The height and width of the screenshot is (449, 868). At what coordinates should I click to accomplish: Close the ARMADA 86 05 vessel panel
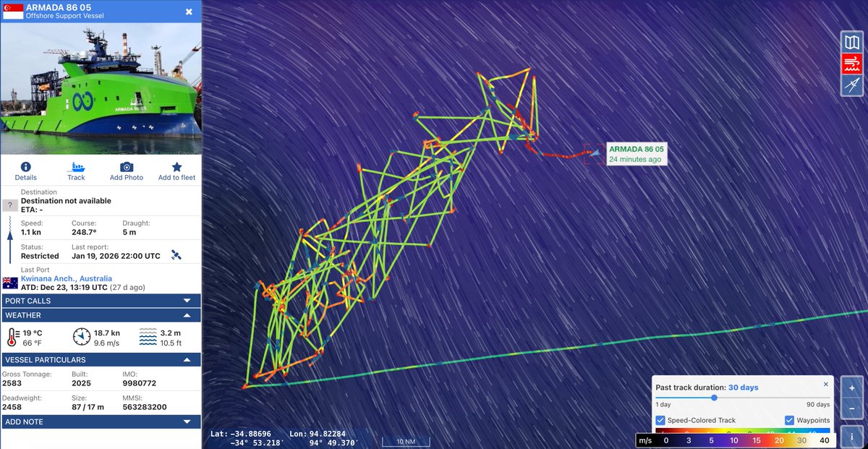[189, 12]
